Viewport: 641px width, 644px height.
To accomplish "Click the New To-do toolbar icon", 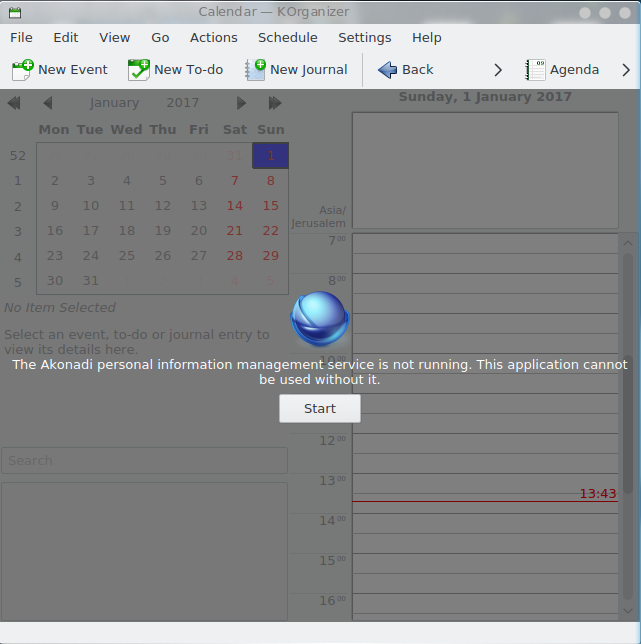I will pyautogui.click(x=138, y=70).
